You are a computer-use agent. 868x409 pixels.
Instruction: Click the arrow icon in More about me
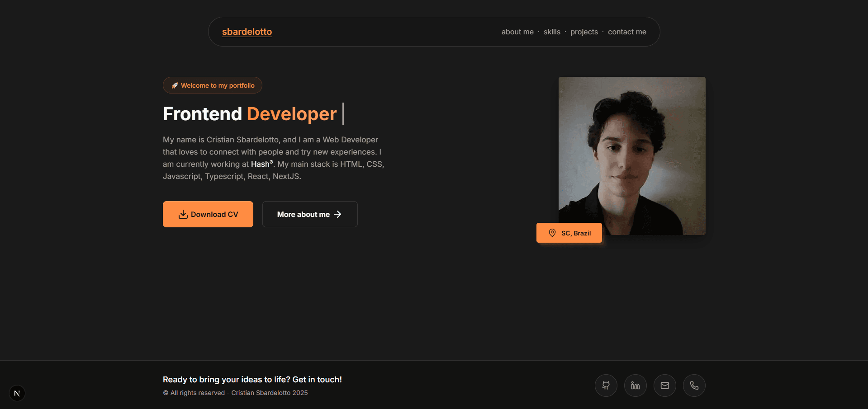click(337, 214)
